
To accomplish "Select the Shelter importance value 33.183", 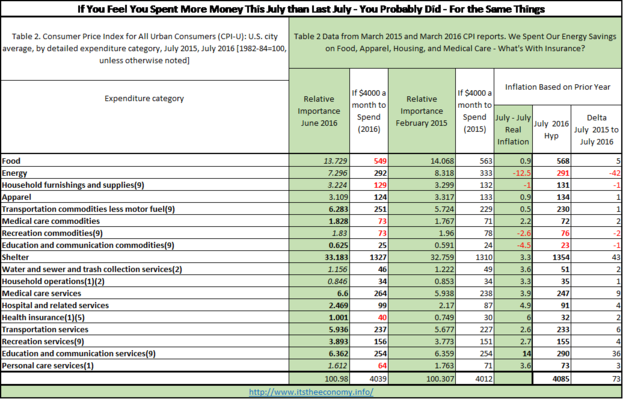I will [x=337, y=257].
